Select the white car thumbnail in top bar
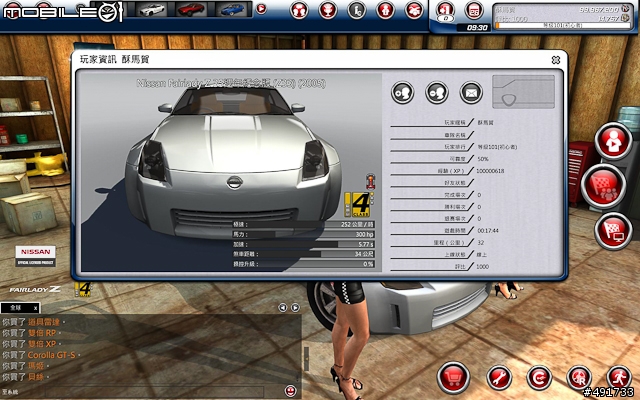 coord(152,9)
